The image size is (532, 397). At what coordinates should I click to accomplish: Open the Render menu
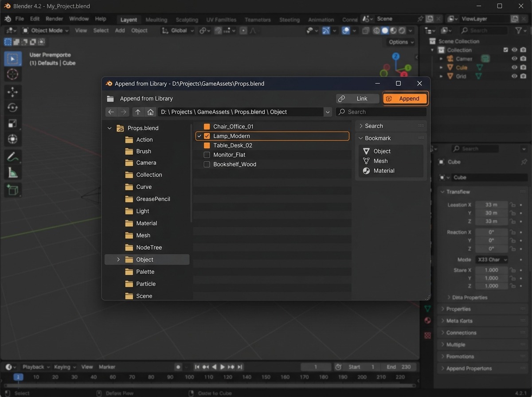coord(55,19)
